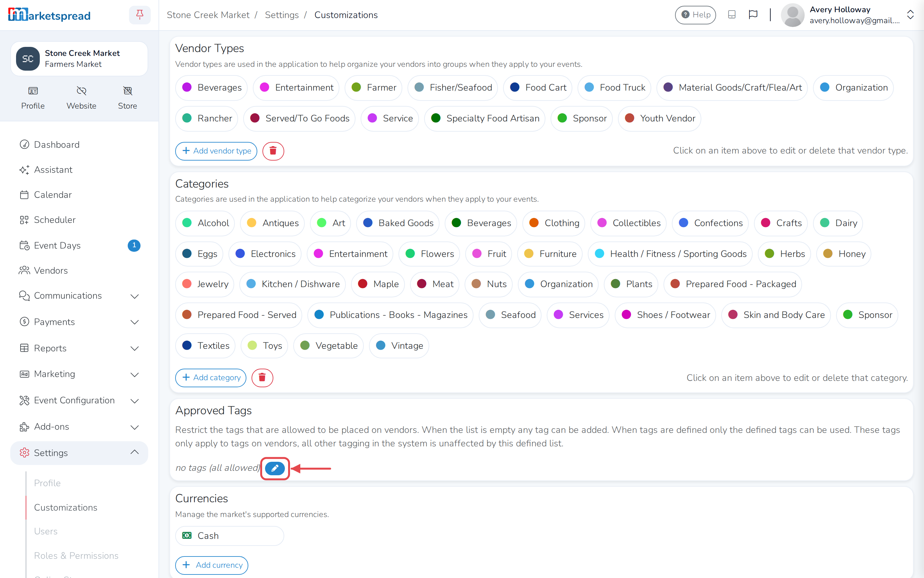Edit approved tags with the pencil icon
Image resolution: width=924 pixels, height=578 pixels.
(275, 468)
